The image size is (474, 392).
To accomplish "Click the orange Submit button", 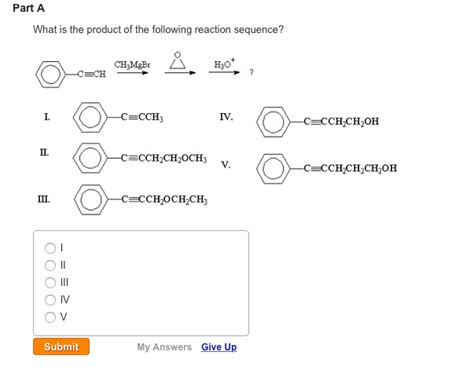I will (x=61, y=347).
